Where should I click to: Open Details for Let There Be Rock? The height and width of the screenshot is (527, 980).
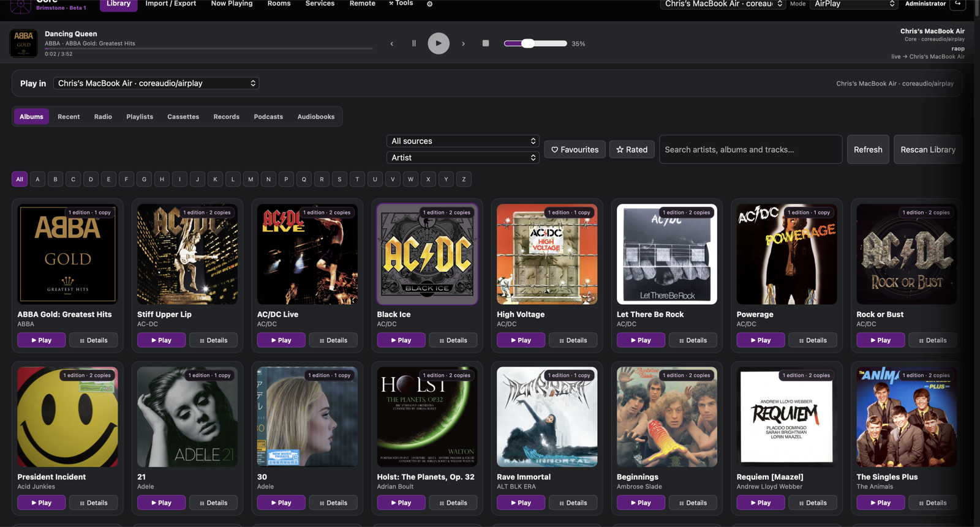tap(693, 340)
